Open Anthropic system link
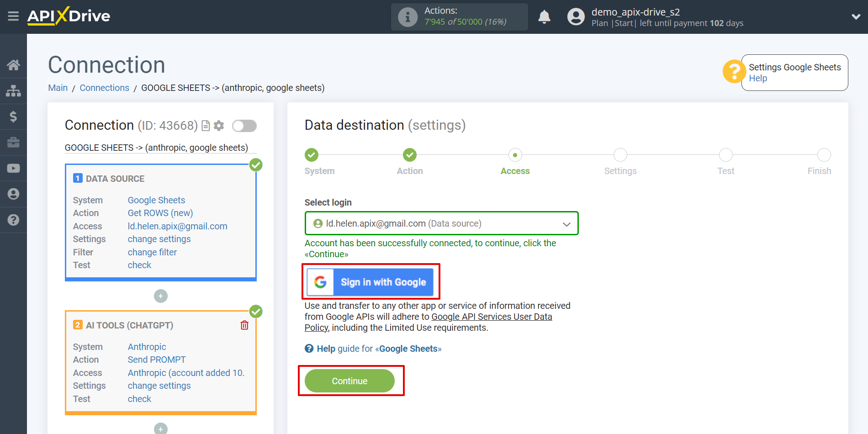 [147, 347]
